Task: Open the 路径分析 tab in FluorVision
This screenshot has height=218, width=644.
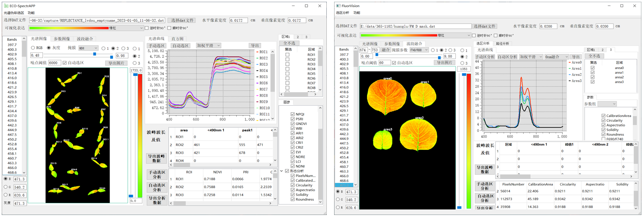Action: [502, 43]
